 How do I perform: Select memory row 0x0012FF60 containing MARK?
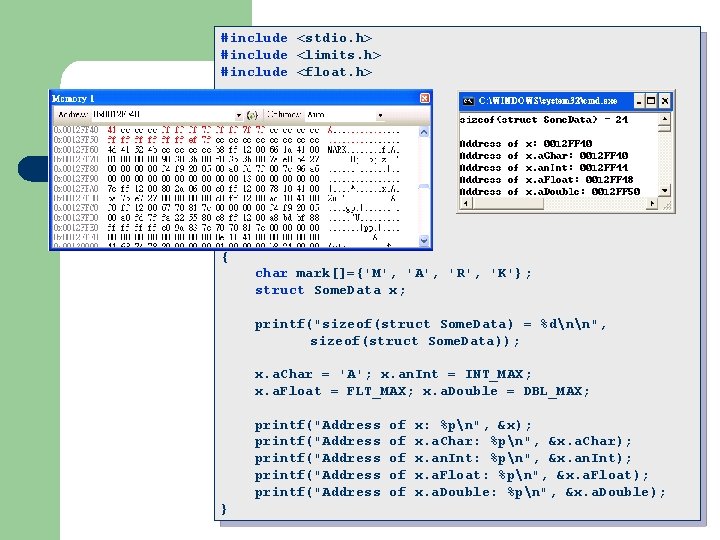226,150
